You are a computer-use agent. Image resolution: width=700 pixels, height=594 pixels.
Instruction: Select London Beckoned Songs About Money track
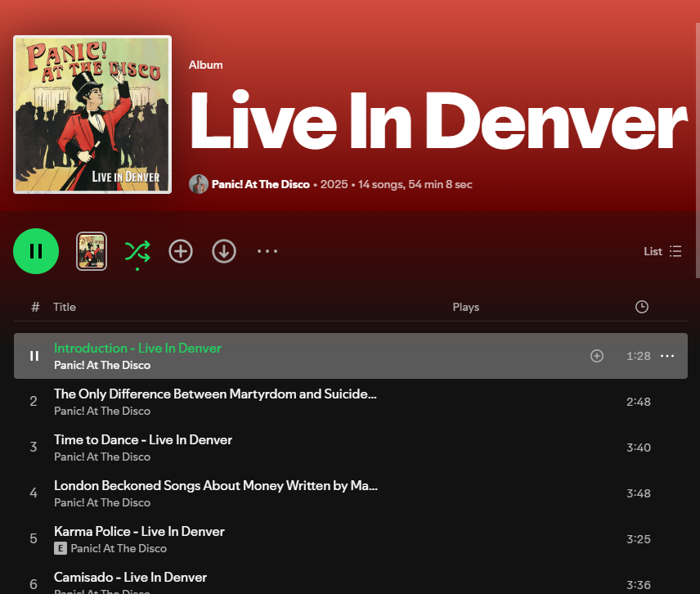coord(216,485)
